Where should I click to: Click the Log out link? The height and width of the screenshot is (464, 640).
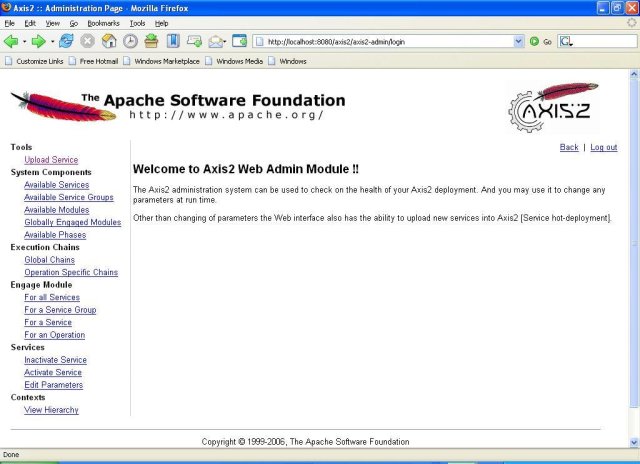click(604, 147)
